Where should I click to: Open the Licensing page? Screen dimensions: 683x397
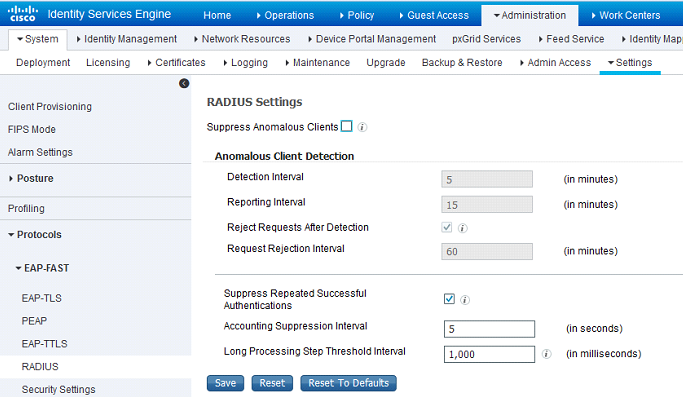[108, 63]
